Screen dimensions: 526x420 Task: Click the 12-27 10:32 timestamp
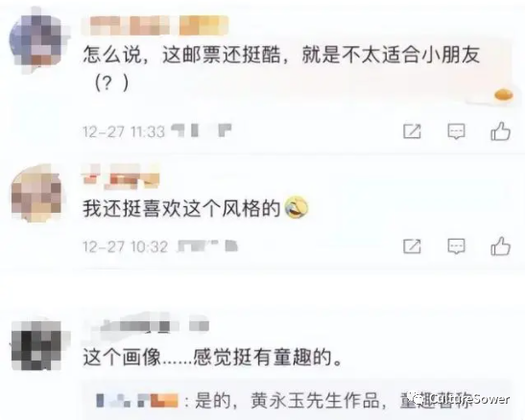tap(125, 247)
